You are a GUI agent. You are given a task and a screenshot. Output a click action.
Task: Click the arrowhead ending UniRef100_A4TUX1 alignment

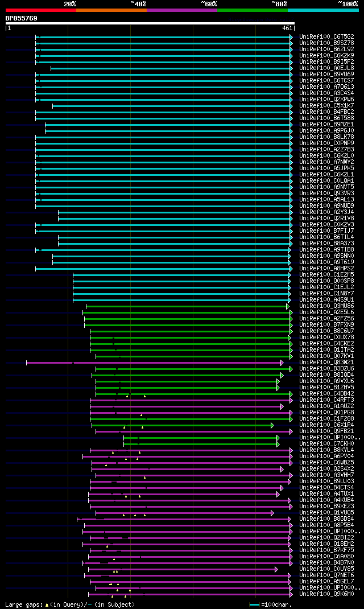tap(278, 495)
